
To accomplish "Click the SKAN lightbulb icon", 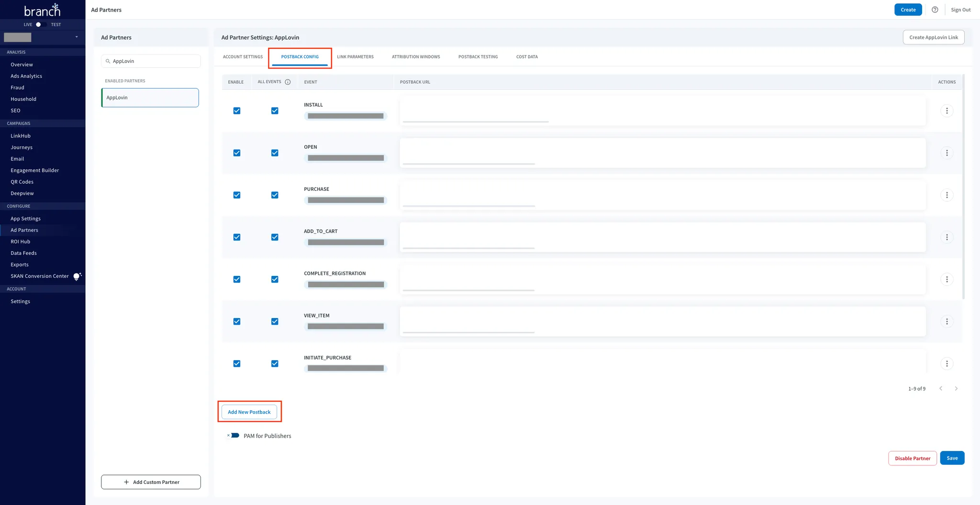I will tap(77, 276).
